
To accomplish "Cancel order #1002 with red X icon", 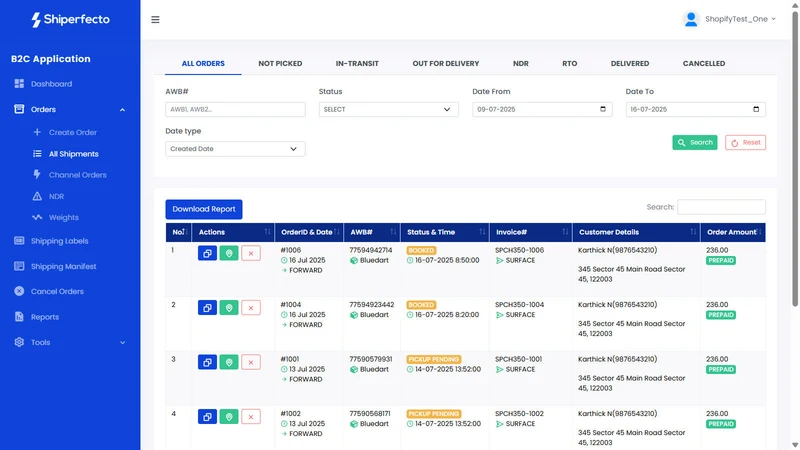I will click(251, 417).
